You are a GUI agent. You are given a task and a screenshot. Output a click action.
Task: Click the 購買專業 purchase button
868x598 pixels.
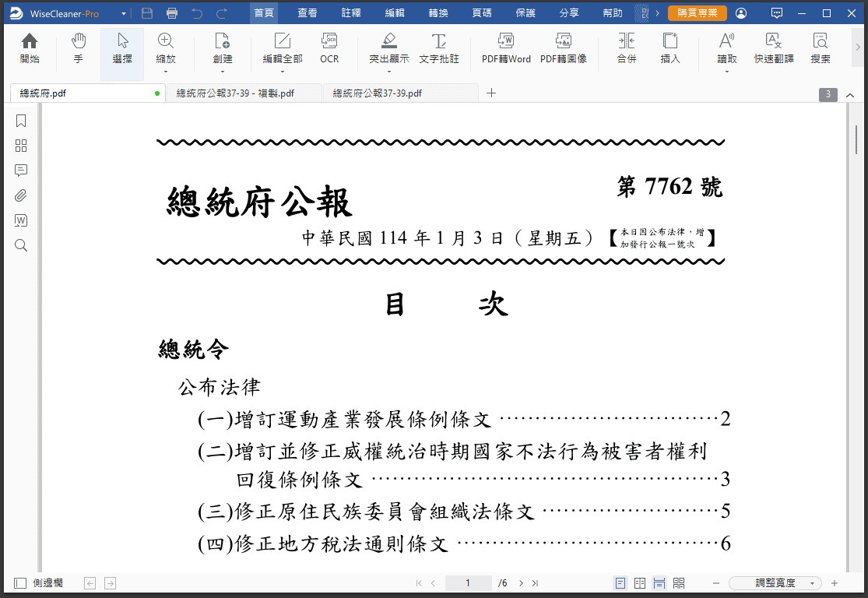pyautogui.click(x=697, y=13)
